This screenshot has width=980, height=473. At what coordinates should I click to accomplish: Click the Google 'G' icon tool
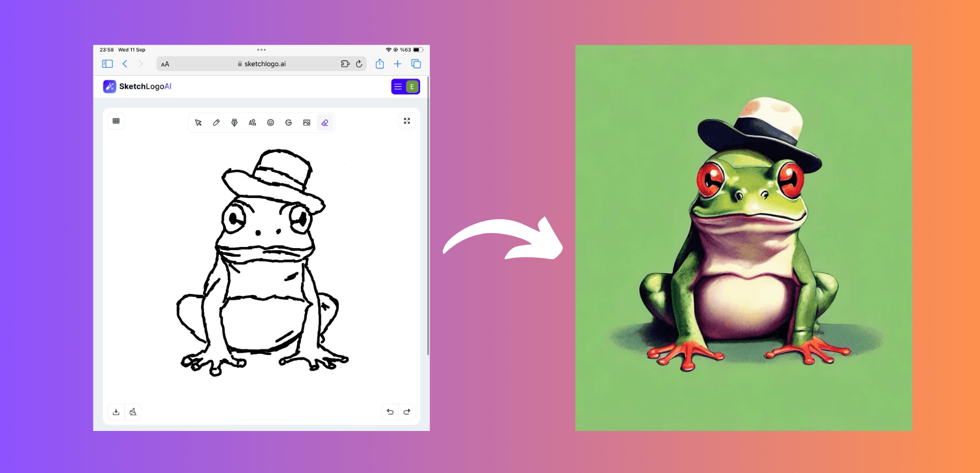tap(288, 122)
